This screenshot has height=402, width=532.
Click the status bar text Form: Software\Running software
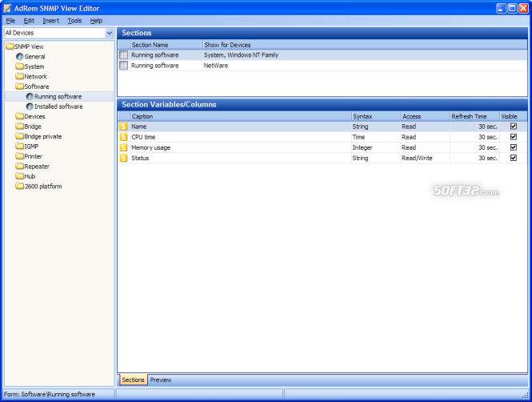click(50, 394)
